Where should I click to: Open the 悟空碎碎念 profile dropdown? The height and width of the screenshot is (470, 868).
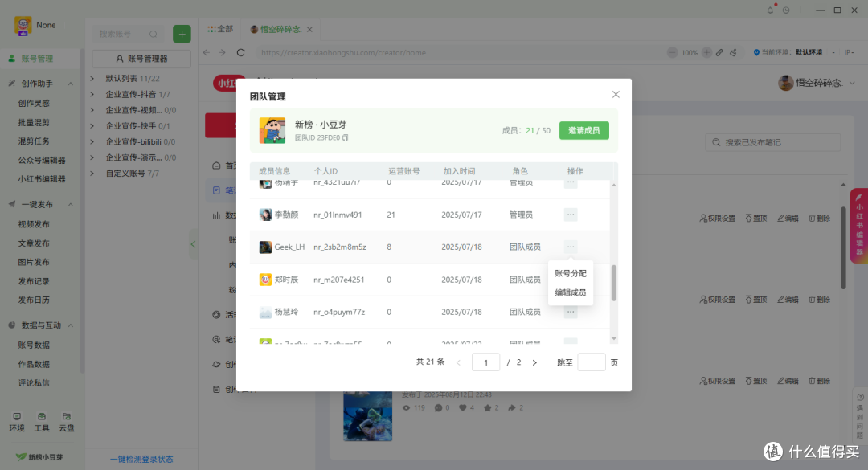coord(852,83)
